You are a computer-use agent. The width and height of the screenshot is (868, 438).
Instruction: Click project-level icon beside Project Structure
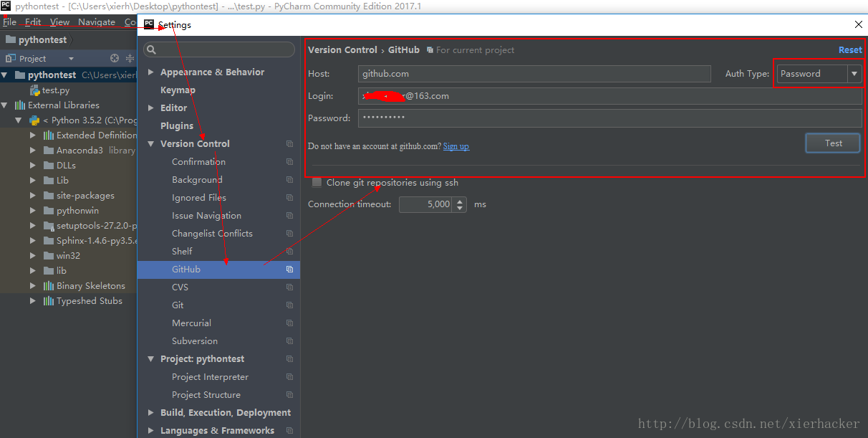coord(289,395)
